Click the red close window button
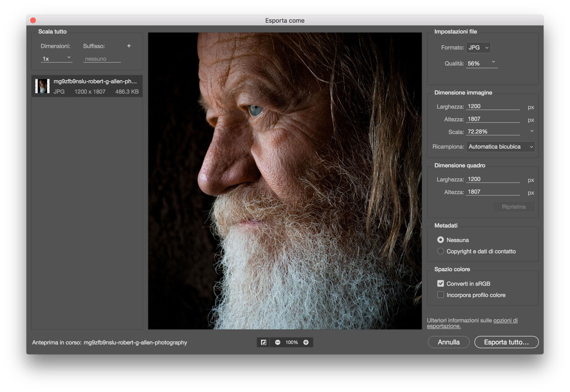Viewport: 570px width, 392px height. click(33, 20)
